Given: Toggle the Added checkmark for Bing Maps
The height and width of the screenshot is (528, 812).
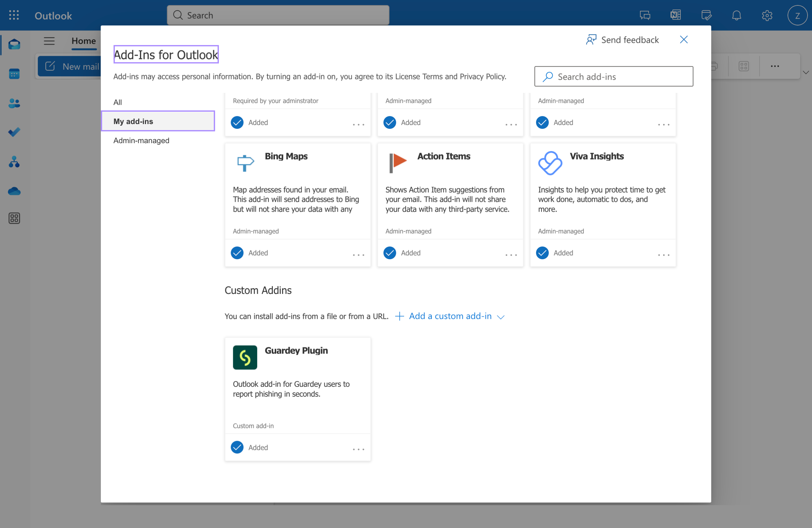Looking at the screenshot, I should click(x=237, y=253).
